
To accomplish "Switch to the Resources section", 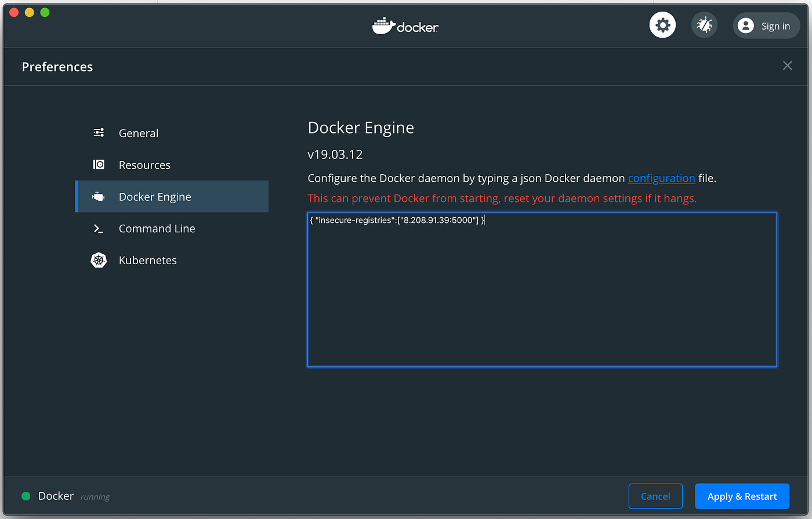I will (144, 164).
